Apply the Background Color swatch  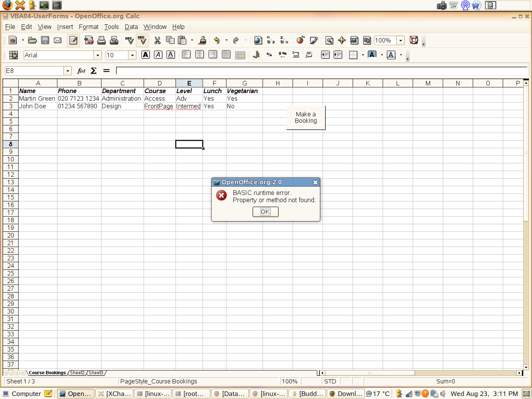372,55
